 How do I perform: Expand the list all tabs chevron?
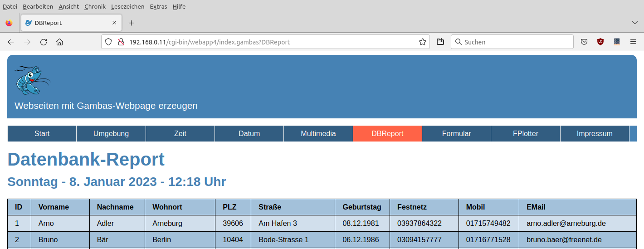[x=634, y=23]
